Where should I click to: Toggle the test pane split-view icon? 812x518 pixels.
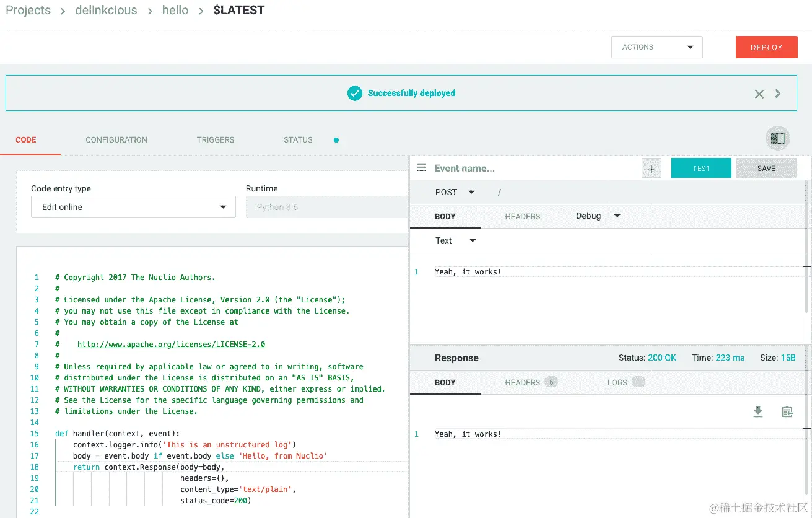click(x=778, y=138)
